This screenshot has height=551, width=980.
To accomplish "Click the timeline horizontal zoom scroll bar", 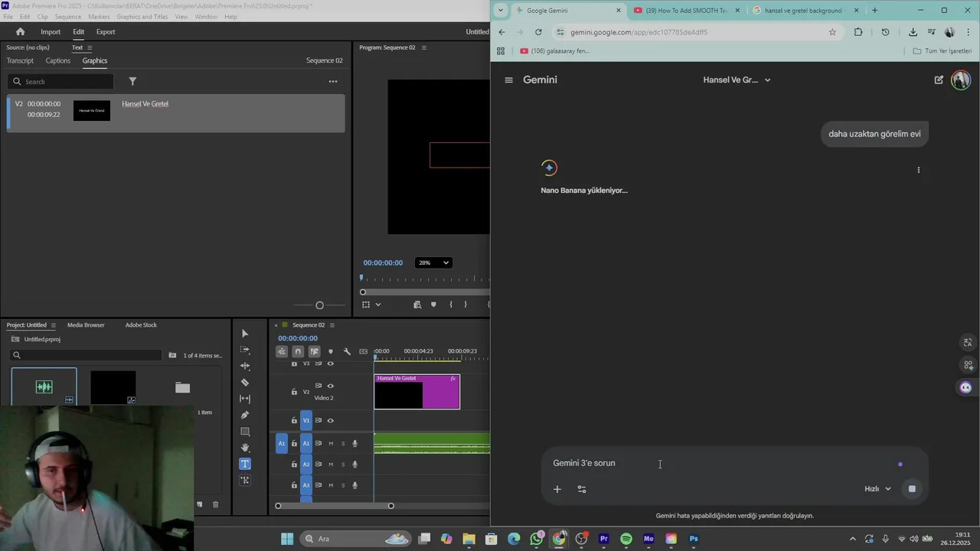I will 335,506.
